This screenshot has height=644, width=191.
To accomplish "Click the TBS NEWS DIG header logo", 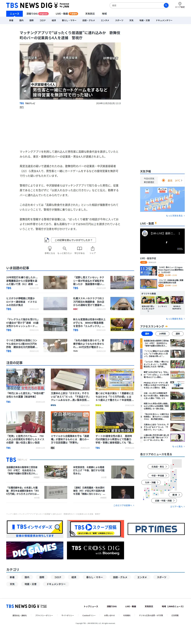I will click(x=37, y=5).
